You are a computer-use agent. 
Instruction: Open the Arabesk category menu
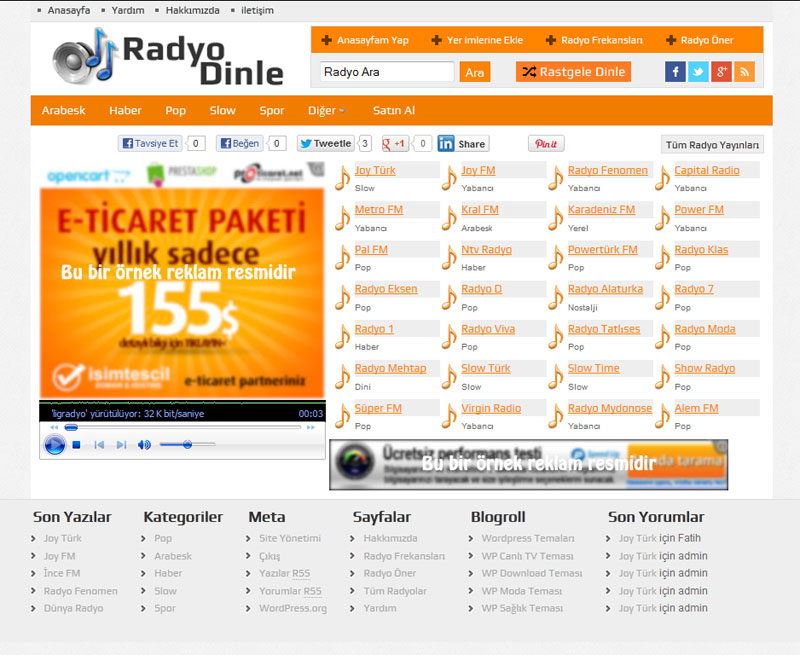pos(64,110)
